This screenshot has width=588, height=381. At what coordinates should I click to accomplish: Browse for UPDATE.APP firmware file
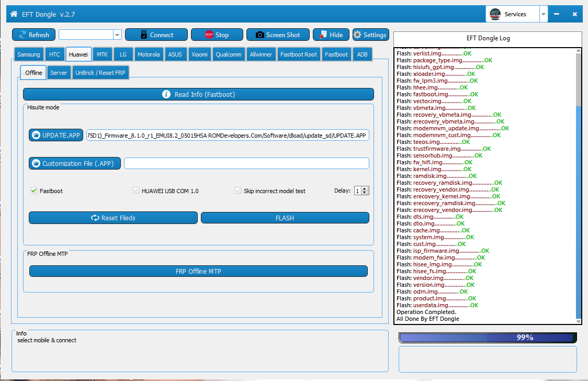tap(56, 136)
